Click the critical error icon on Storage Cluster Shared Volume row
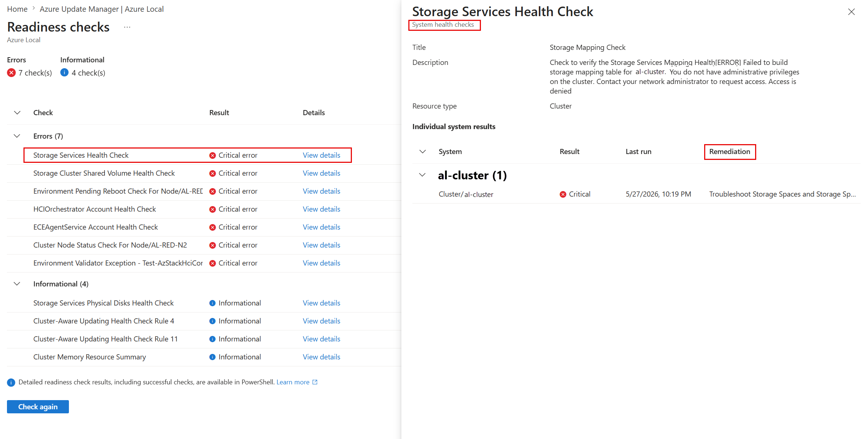Image resolution: width=868 pixels, height=439 pixels. click(x=213, y=173)
